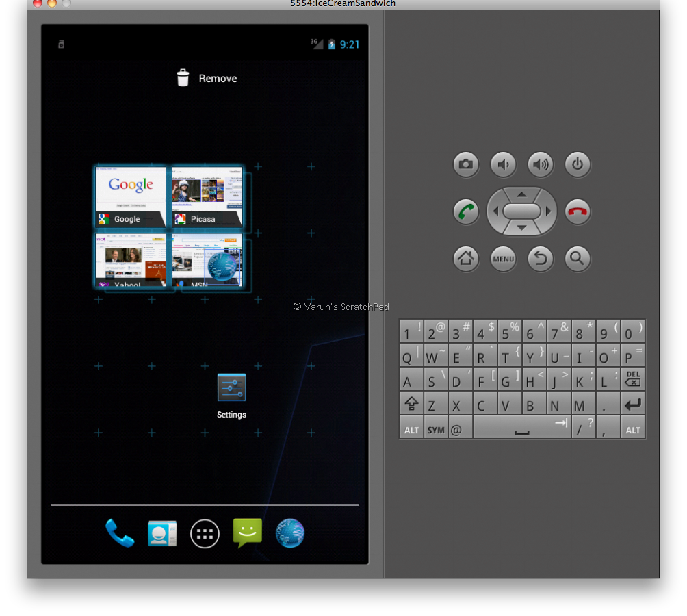The width and height of the screenshot is (687, 616).
Task: Click the B key
Action: tap(534, 403)
